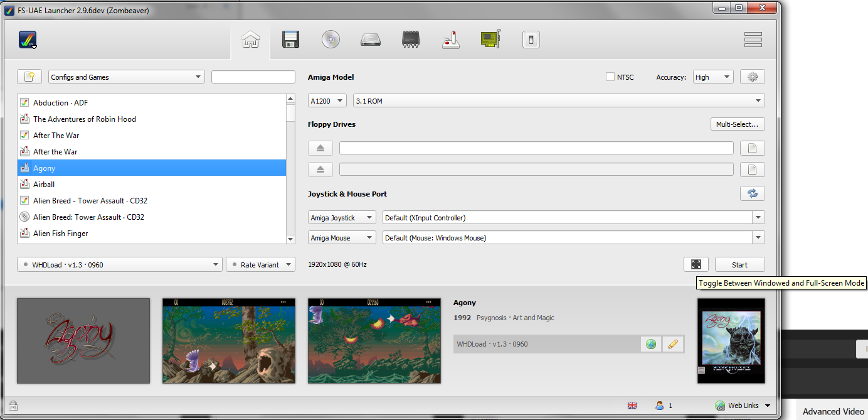Click the game list scrollbar up arrow
The width and height of the screenshot is (868, 420).
coord(290,99)
